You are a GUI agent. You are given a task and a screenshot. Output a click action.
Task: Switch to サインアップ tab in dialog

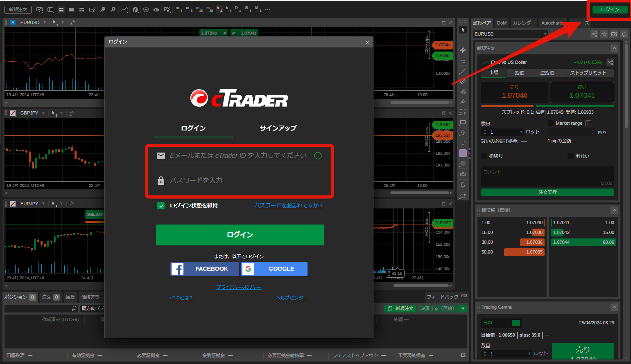[x=278, y=128]
